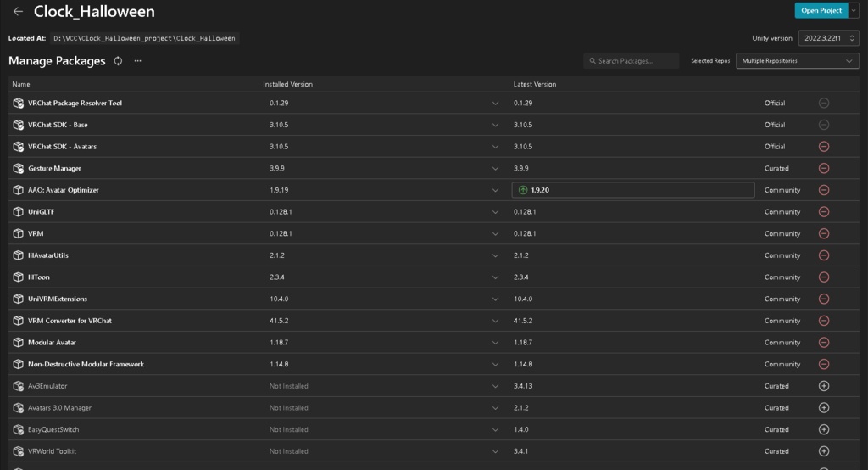Add the Av3Emulator package
The height and width of the screenshot is (470, 868).
824,386
